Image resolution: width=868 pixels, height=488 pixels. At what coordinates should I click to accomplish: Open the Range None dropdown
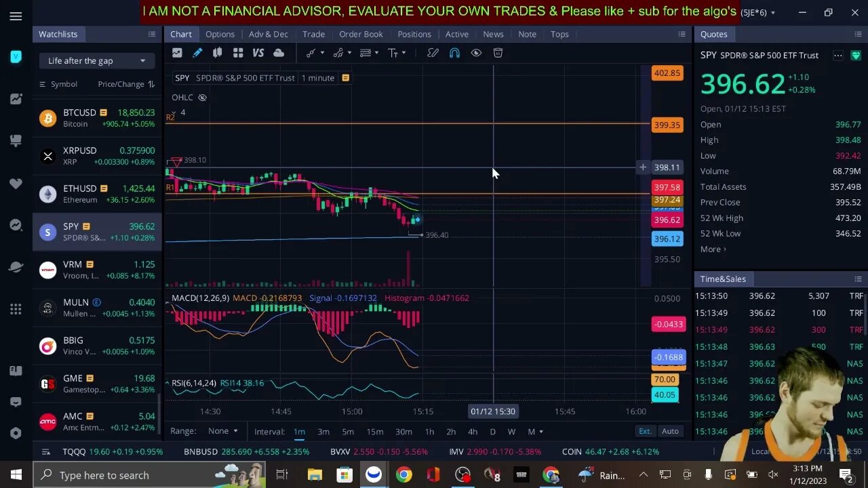(223, 431)
